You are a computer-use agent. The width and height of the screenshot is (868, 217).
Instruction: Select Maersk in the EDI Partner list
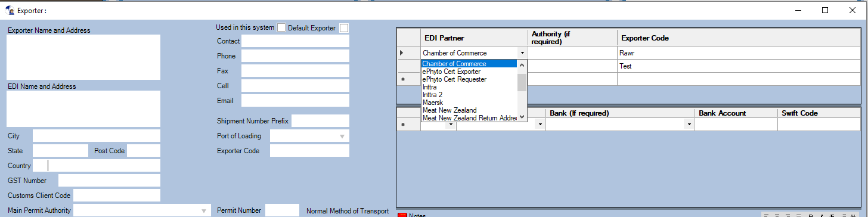[x=433, y=103]
